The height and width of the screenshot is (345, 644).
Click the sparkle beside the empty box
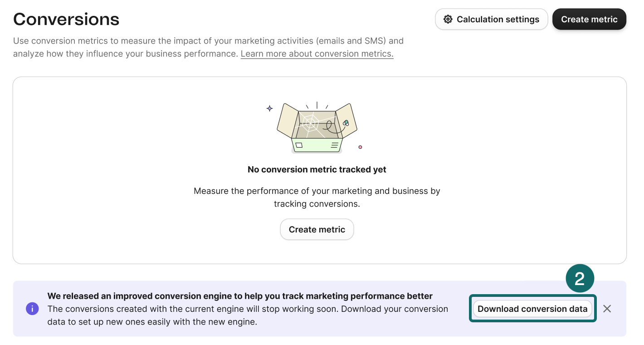pyautogui.click(x=269, y=108)
